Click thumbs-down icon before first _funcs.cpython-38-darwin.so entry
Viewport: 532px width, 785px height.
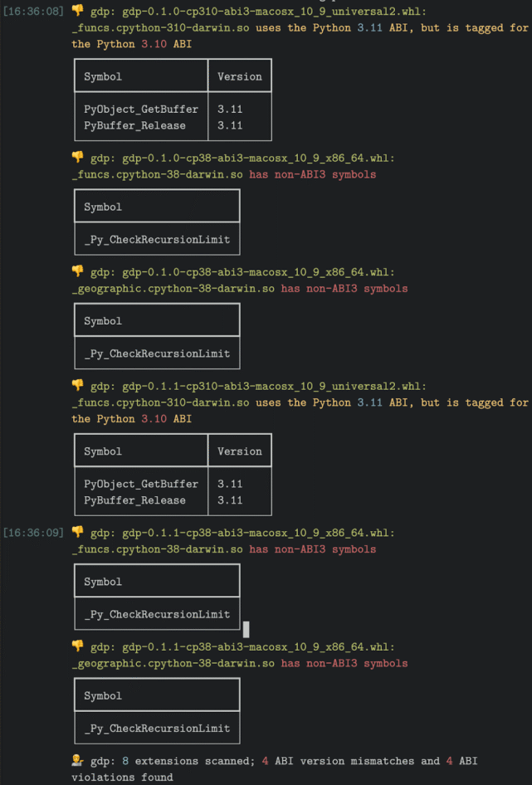(77, 157)
